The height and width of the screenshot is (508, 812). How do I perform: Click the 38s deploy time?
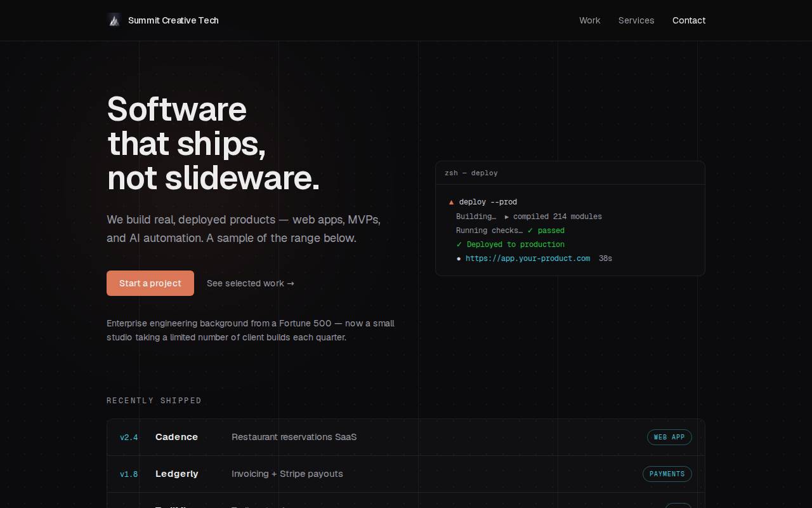(x=605, y=258)
